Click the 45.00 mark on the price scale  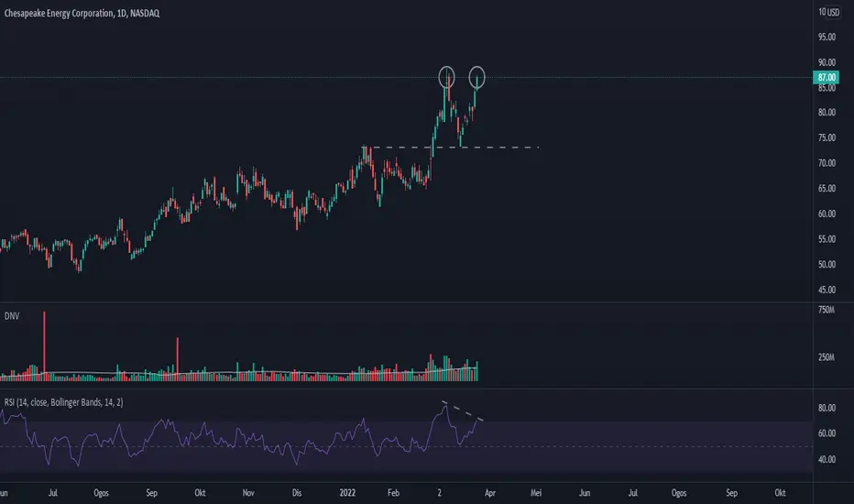[827, 290]
